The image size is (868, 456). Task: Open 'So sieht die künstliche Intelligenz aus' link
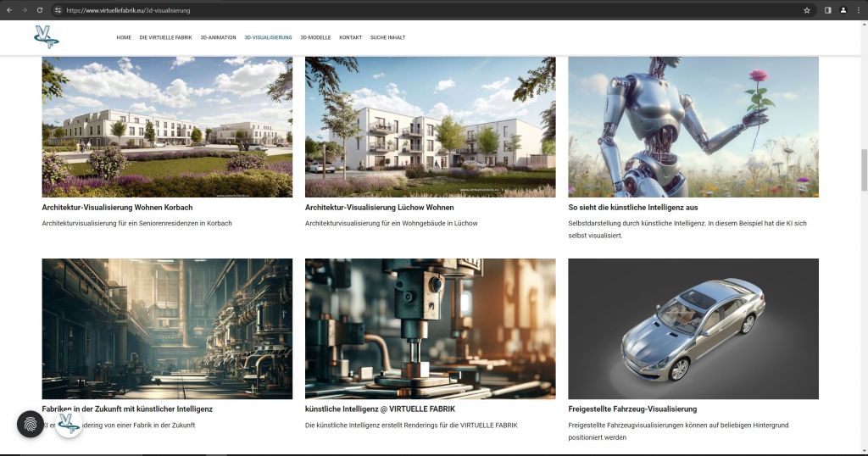[632, 208]
